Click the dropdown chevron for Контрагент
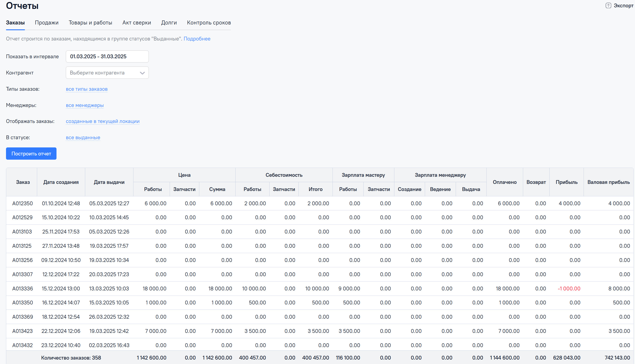The image size is (635, 364). tap(143, 73)
